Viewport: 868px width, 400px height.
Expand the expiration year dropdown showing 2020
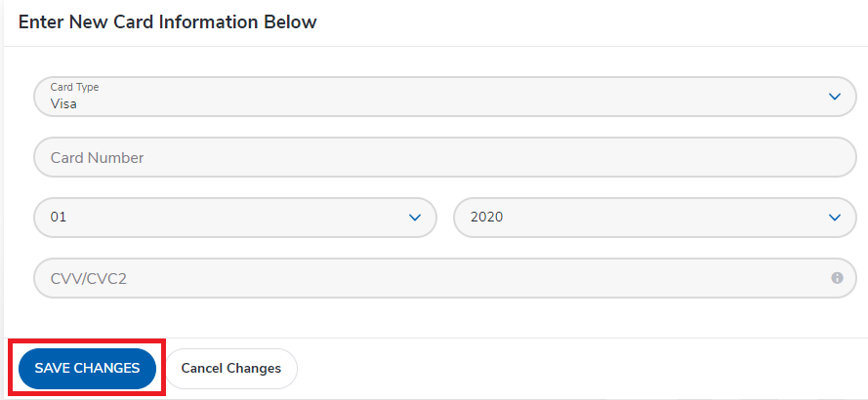pos(654,218)
